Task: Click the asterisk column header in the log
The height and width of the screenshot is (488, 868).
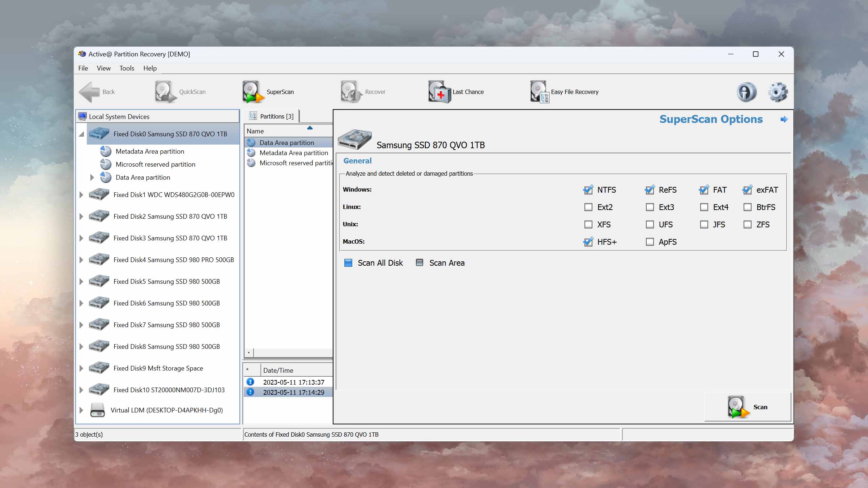Action: coord(252,370)
